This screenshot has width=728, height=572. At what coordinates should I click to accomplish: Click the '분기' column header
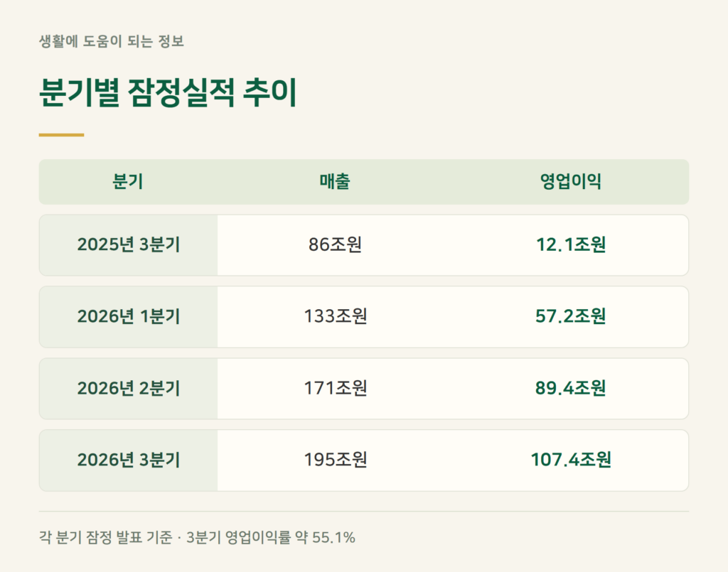point(128,181)
